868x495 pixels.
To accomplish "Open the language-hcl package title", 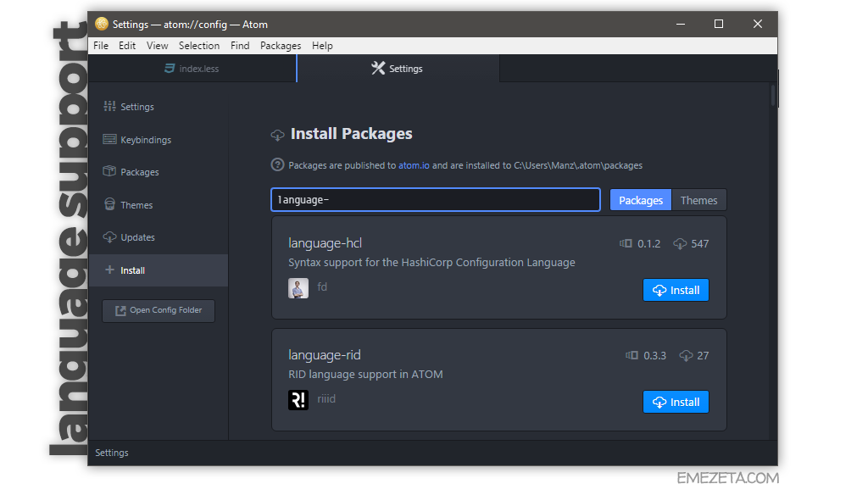I will pyautogui.click(x=325, y=243).
